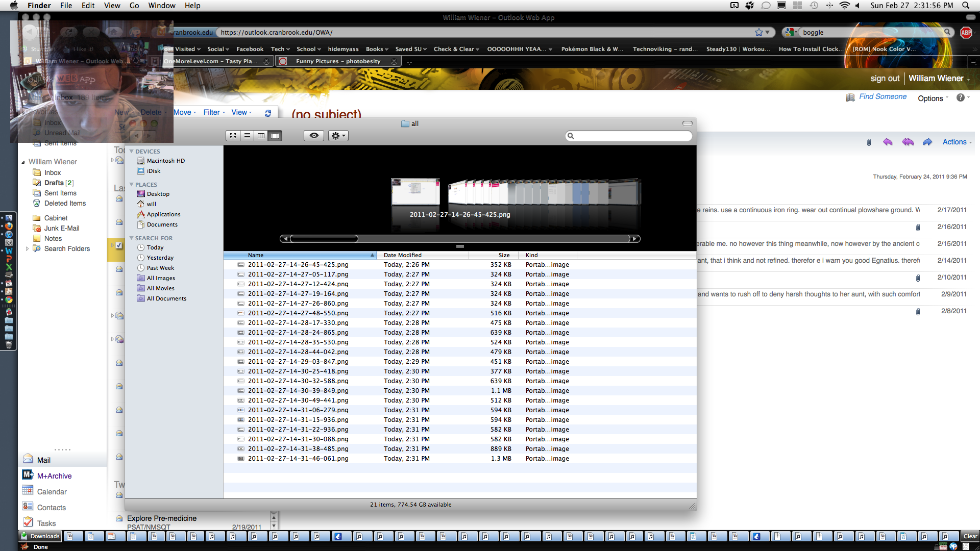Viewport: 980px width, 551px height.
Task: Open the Go menu in menu bar
Action: [134, 6]
